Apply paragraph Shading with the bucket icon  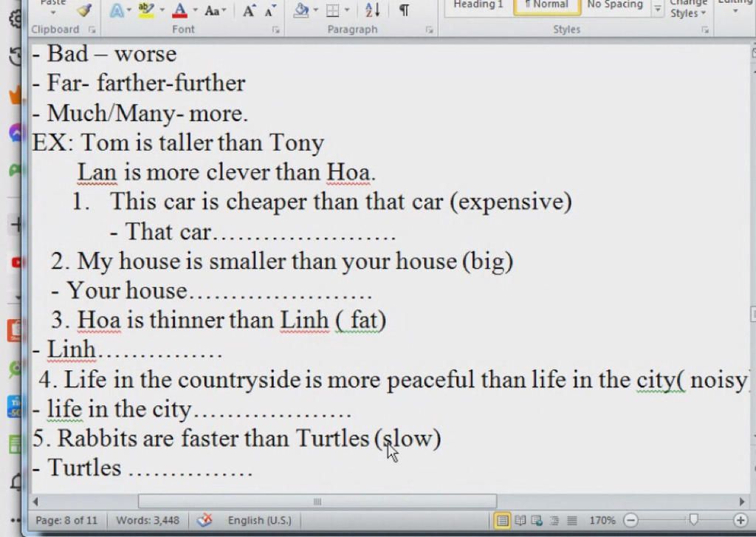click(301, 10)
